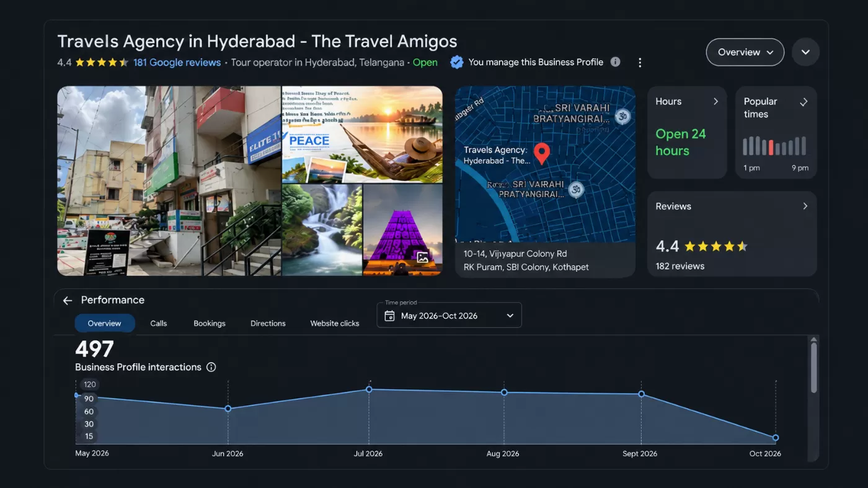Click the Jul 2026 data point on chart
868x488 pixels.
click(x=369, y=389)
